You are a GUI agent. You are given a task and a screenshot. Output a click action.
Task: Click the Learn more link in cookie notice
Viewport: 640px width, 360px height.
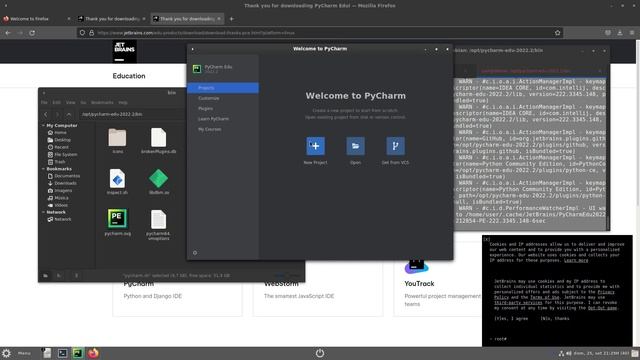[x=576, y=260]
